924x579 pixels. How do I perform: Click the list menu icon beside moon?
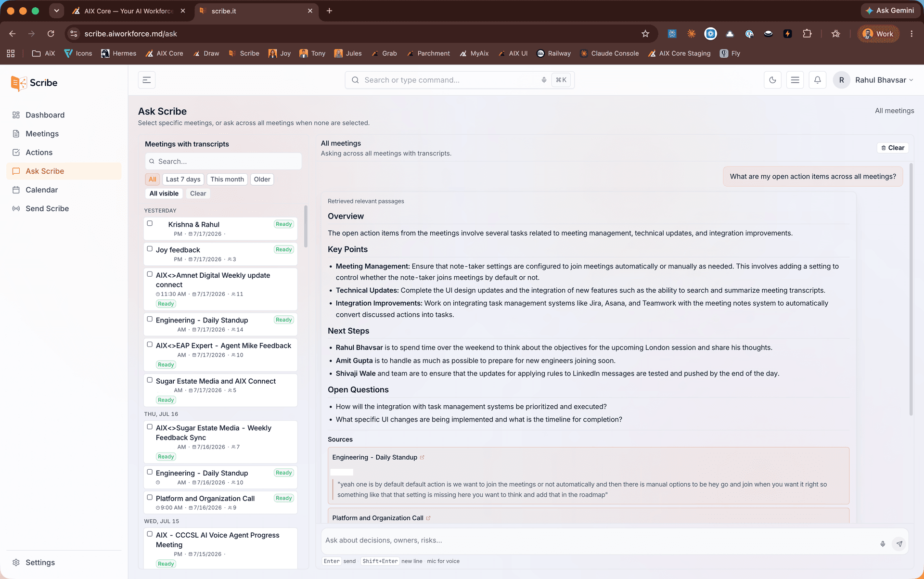795,80
